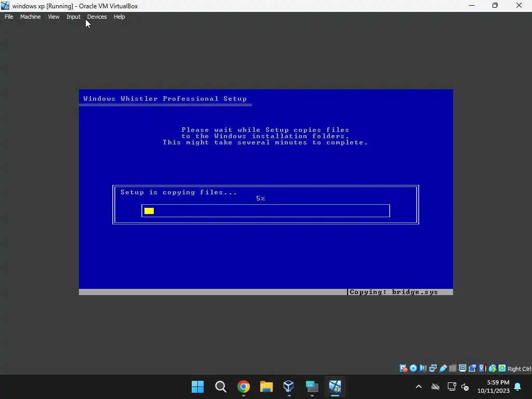Click the 'Setup is copying files...' text

tap(179, 192)
